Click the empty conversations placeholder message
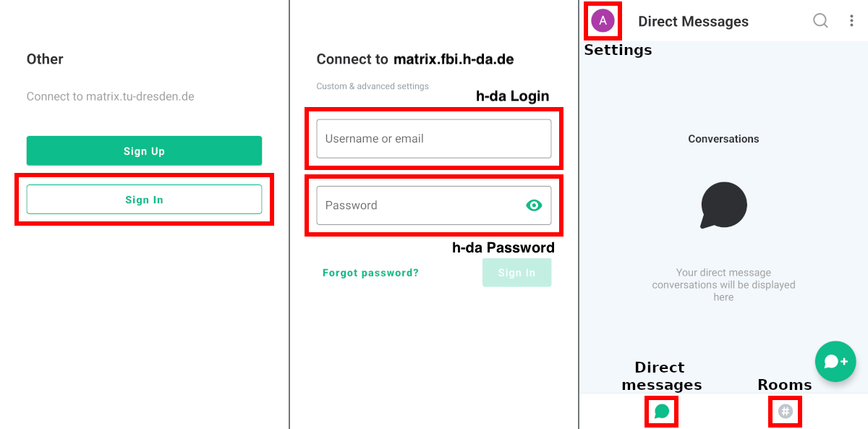 [723, 285]
